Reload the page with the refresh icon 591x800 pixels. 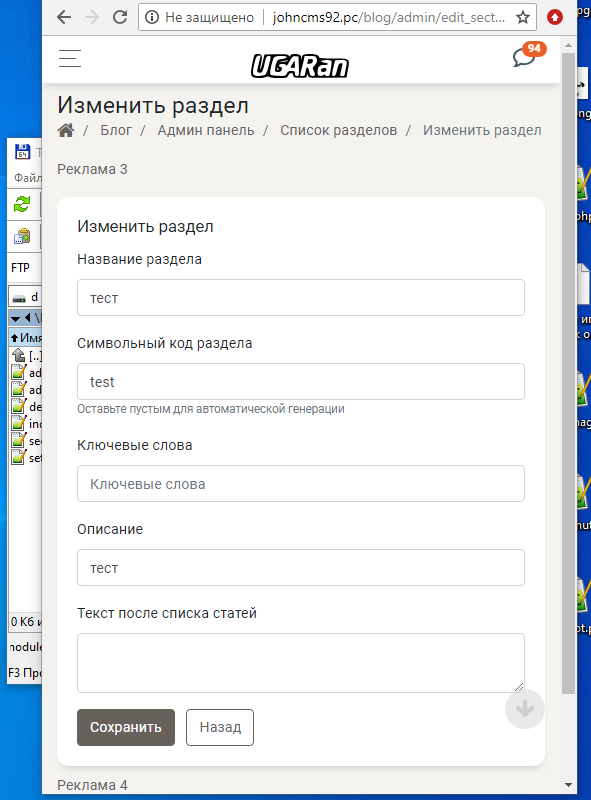pos(120,17)
